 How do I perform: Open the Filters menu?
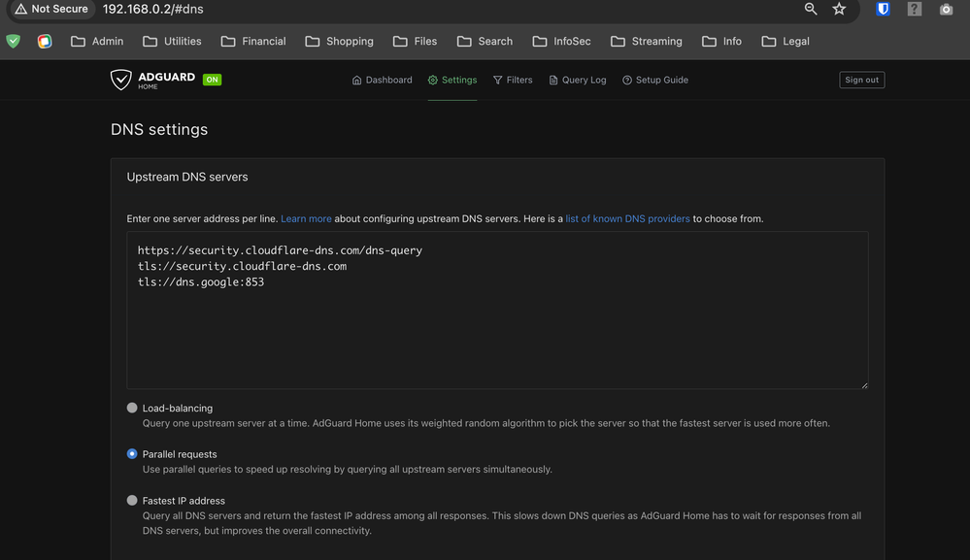point(513,80)
